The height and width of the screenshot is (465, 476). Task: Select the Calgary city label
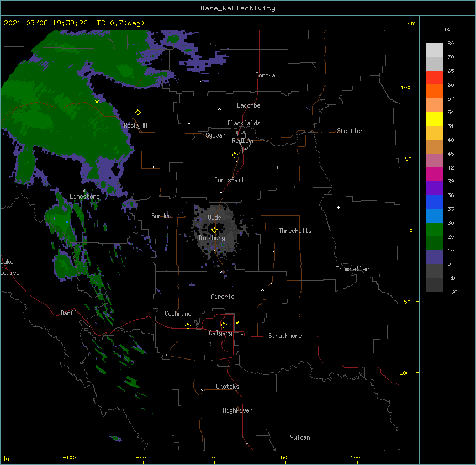(x=220, y=333)
